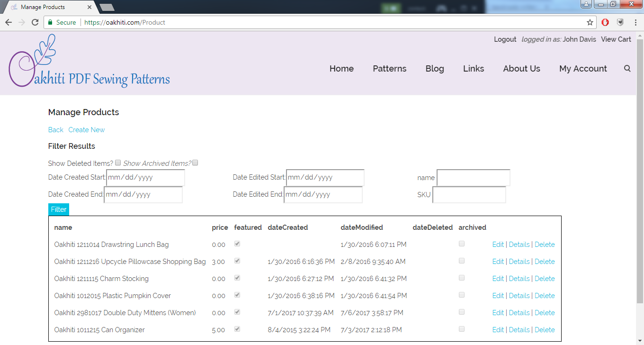This screenshot has height=345, width=644.
Task: Click price 3.00 for Pillowcase Shopping Bag
Action: 219,262
